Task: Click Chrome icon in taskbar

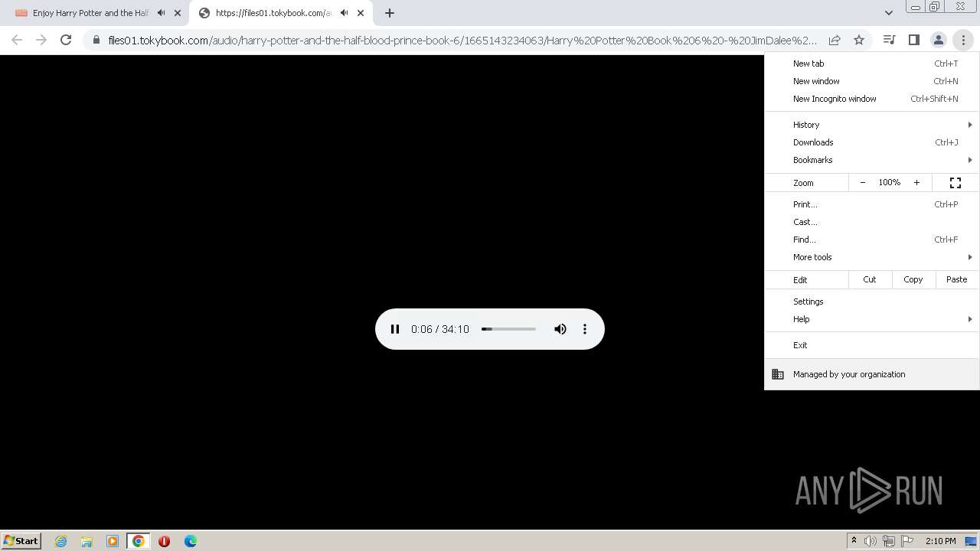Action: (139, 541)
